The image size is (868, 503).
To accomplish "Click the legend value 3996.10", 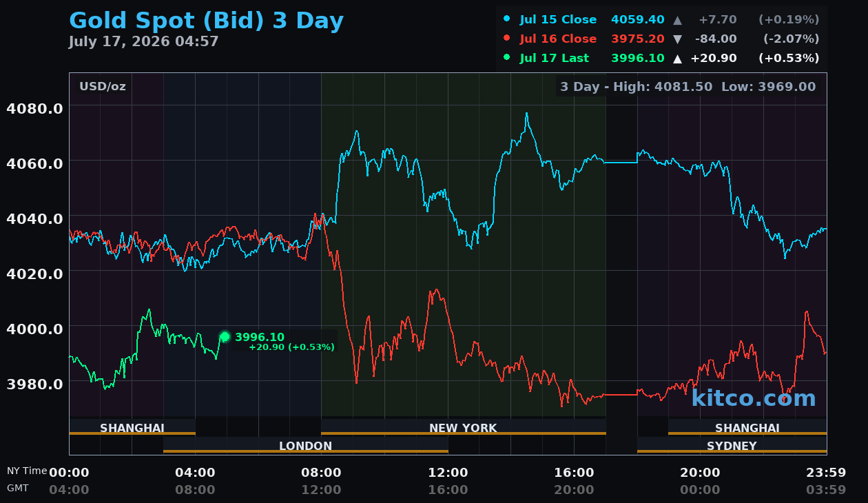I will click(x=637, y=58).
